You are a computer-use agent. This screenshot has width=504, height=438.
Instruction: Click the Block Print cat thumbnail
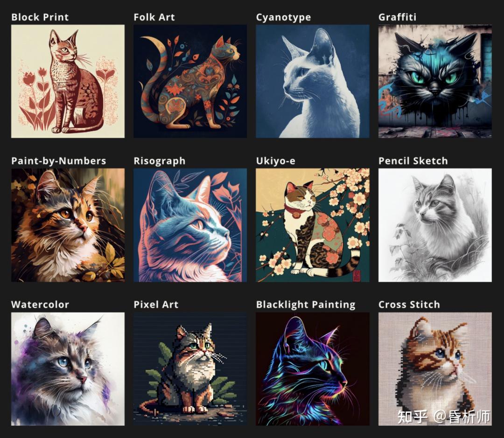tap(68, 81)
